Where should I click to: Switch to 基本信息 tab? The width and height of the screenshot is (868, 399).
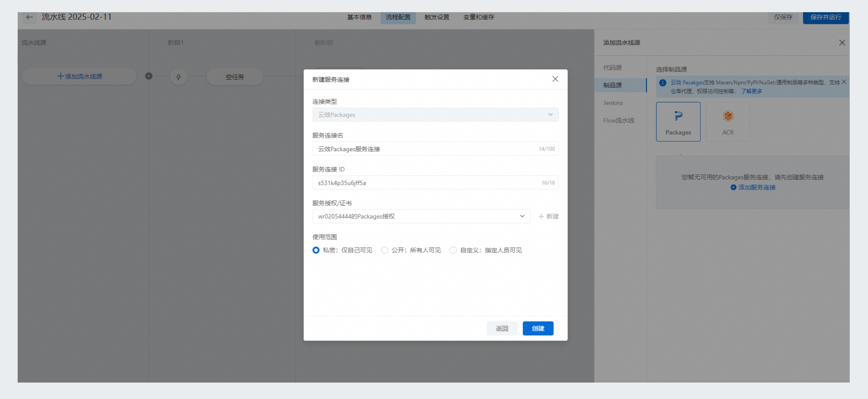click(359, 17)
